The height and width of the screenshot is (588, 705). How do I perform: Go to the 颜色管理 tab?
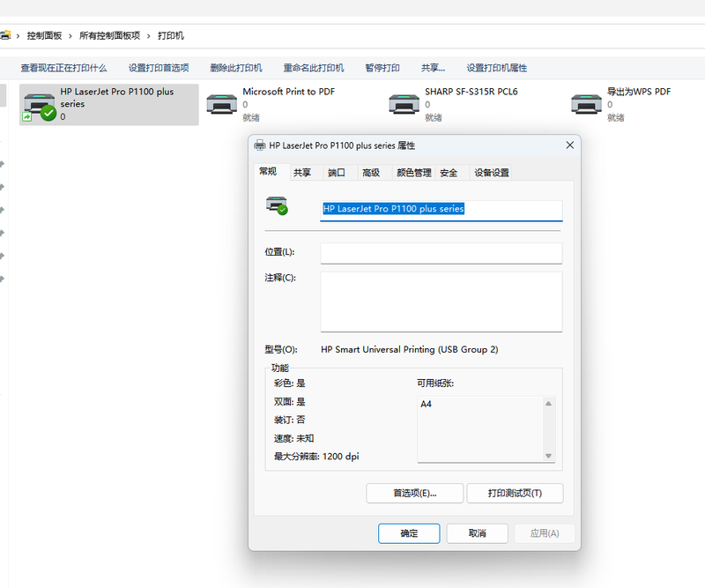click(413, 173)
